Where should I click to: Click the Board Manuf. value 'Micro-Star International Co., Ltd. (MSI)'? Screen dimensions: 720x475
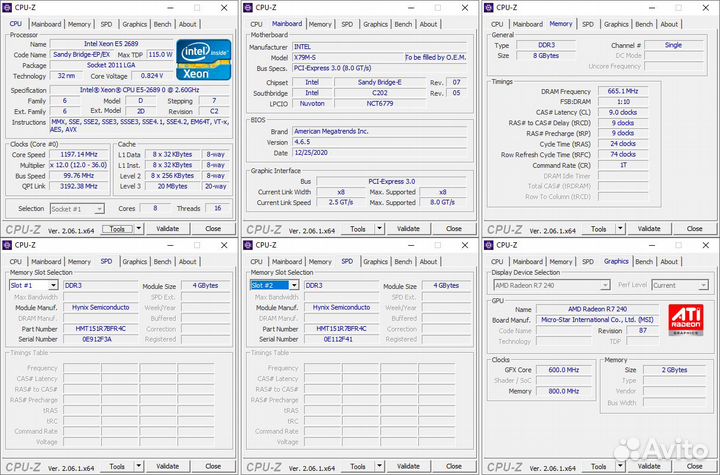pyautogui.click(x=597, y=320)
